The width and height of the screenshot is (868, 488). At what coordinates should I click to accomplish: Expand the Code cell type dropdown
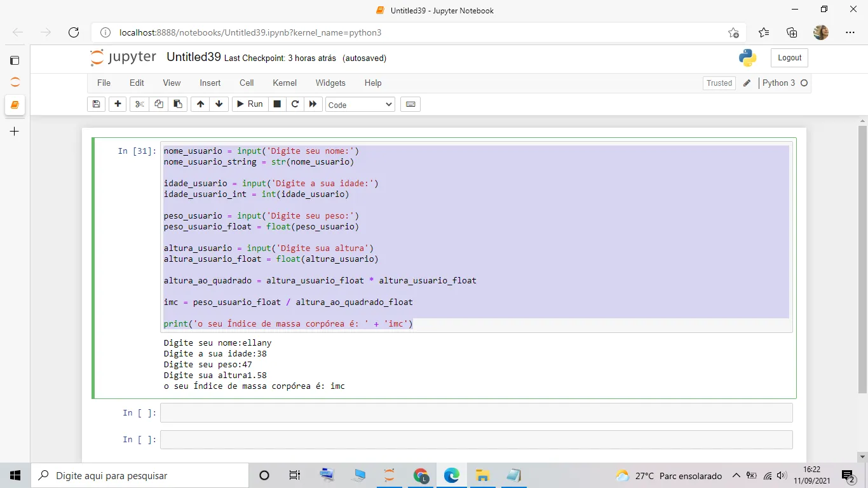click(360, 105)
